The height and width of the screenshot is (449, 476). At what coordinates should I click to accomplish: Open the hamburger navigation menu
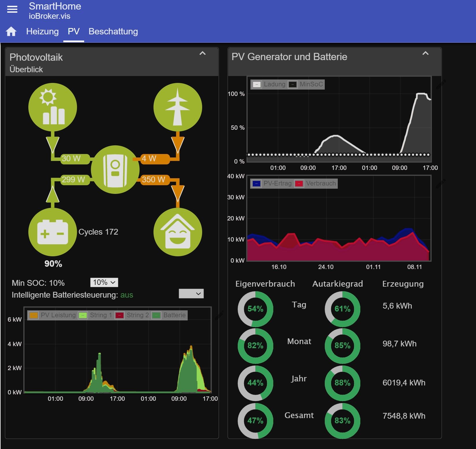[x=12, y=9]
